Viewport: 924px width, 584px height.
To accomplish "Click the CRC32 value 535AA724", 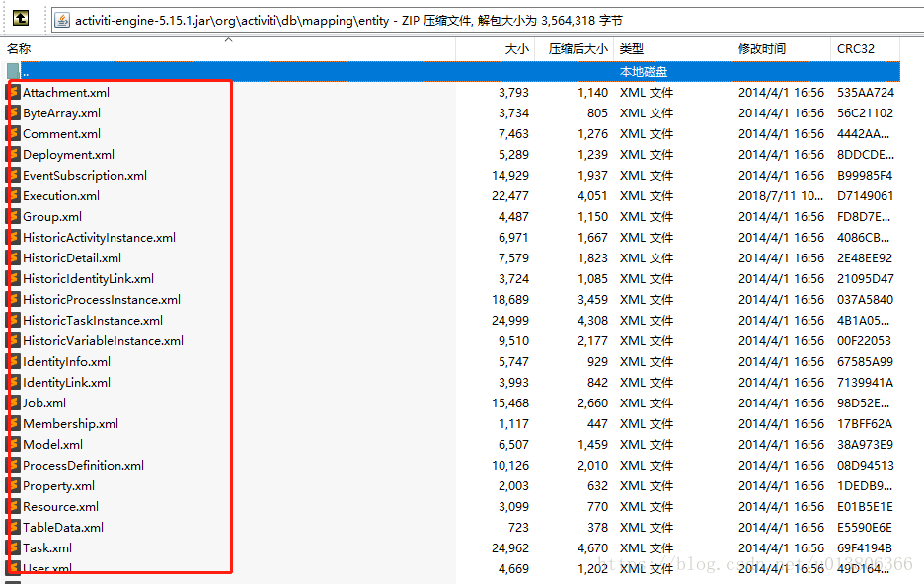I will pyautogui.click(x=866, y=93).
